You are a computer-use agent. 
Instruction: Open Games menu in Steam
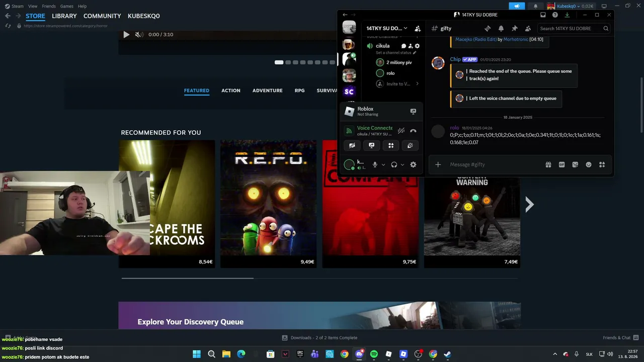coord(67,6)
